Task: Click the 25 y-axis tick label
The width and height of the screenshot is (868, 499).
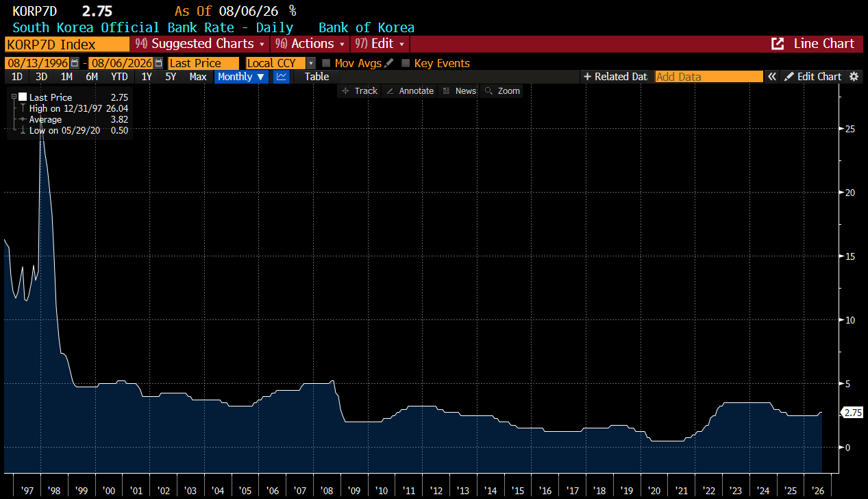Action: [850, 128]
